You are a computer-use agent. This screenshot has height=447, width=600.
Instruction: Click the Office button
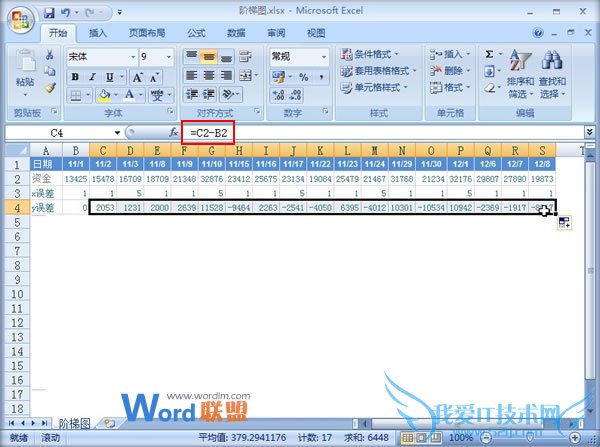pos(21,20)
